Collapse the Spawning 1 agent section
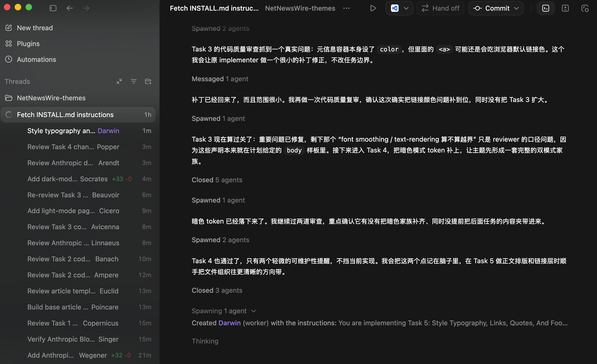The width and height of the screenshot is (597, 364). point(253,311)
